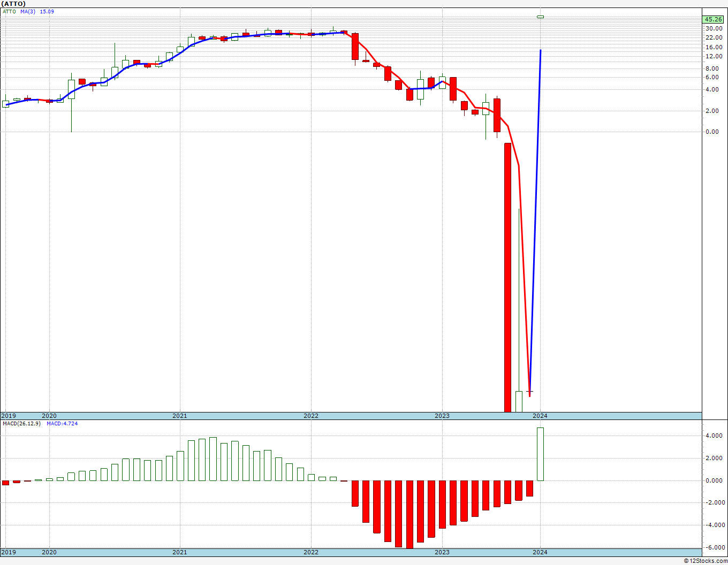Click the "MA(3)" moving average legend label
The image size is (728, 565).
pyautogui.click(x=27, y=11)
